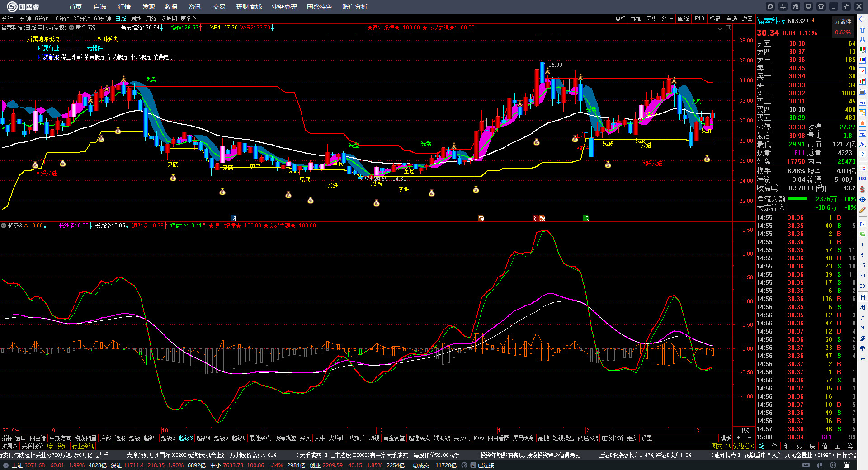868x470 pixels.
Task: Click the fx formula icon in title bar
Action: click(796, 6)
